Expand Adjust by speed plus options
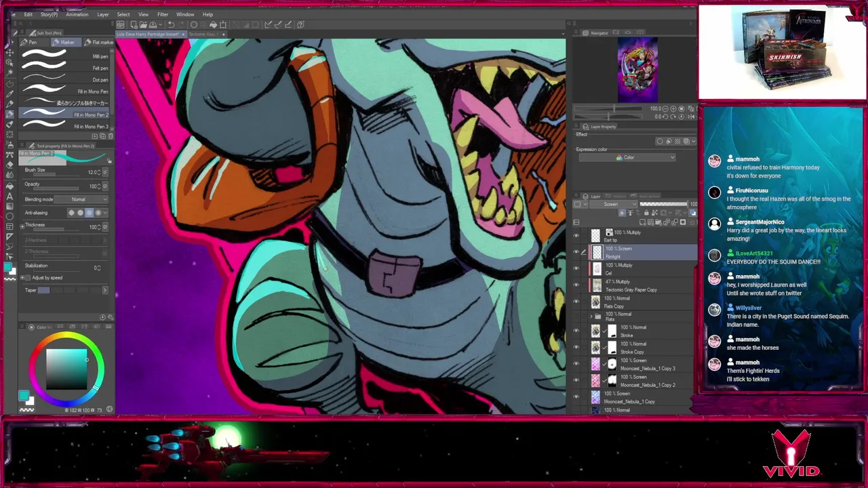Viewport: 868px width, 488px height. (21, 278)
